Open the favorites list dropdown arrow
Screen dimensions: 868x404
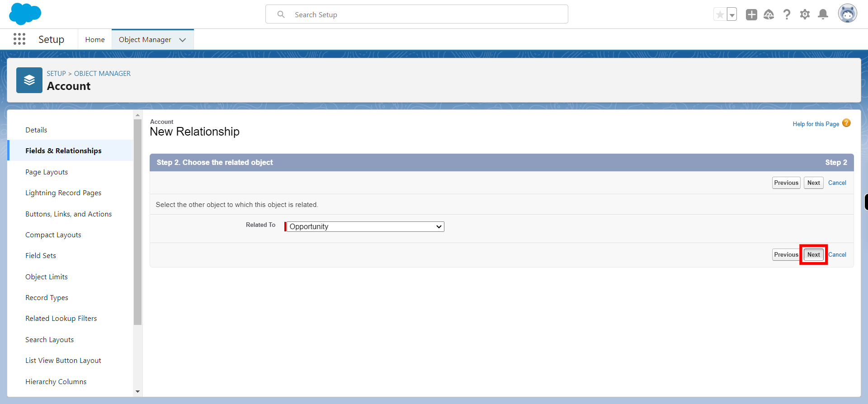[732, 14]
